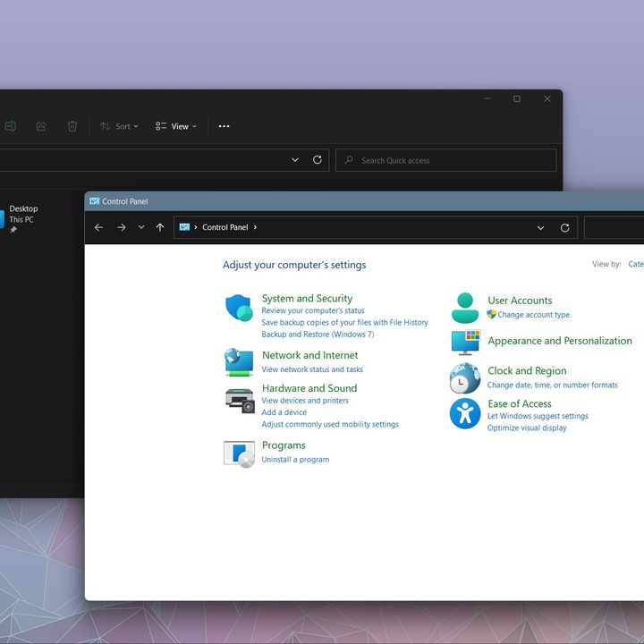
Task: Open the Ease of Access icon
Action: coord(465,413)
